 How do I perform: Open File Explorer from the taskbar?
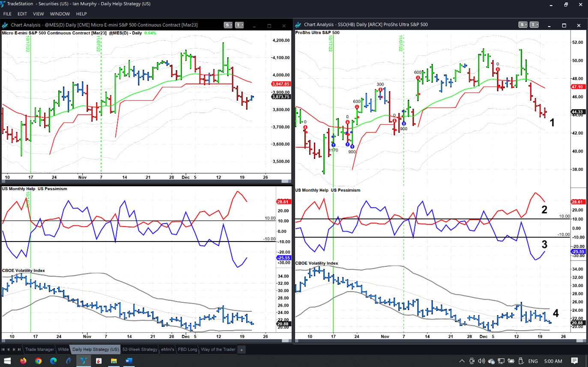113,361
